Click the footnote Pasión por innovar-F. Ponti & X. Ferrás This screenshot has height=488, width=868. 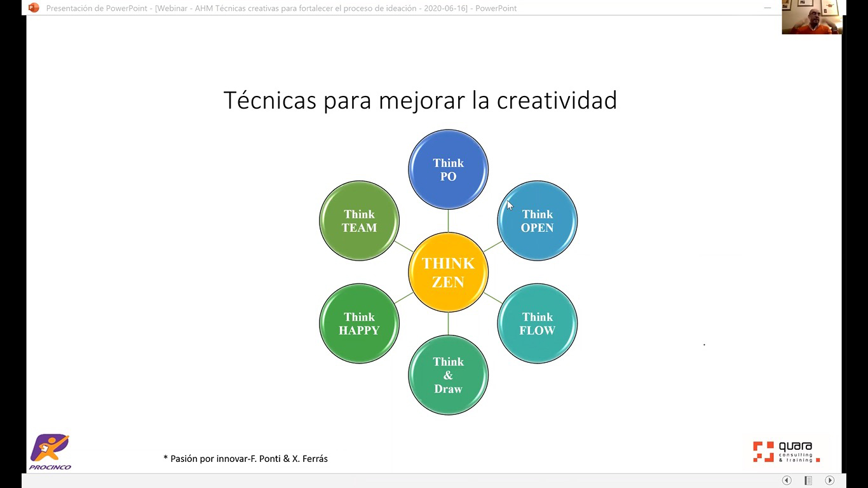point(245,458)
